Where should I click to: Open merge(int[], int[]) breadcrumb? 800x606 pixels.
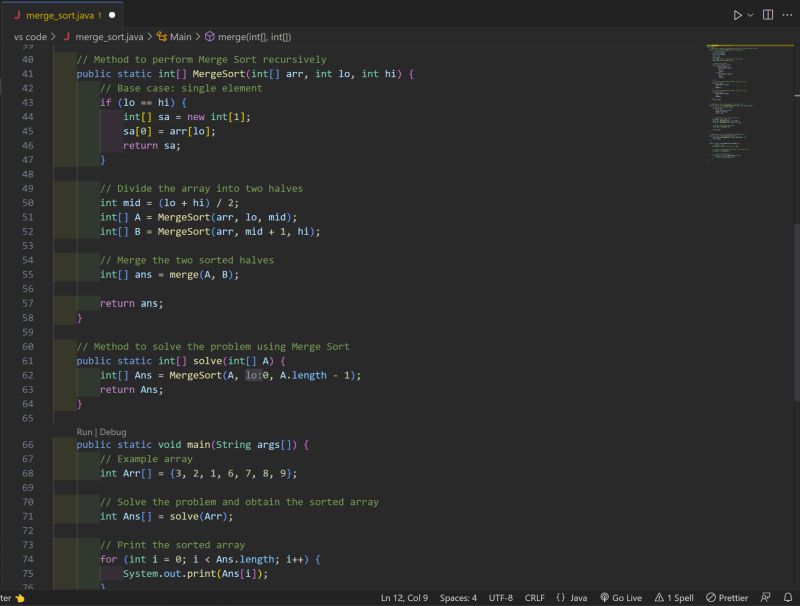[248, 37]
